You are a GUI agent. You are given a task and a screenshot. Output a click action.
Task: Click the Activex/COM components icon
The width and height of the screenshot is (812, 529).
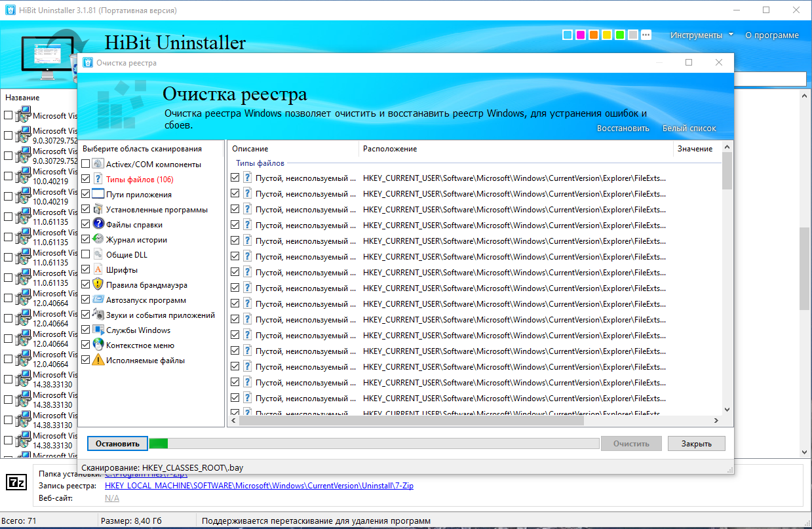tap(98, 164)
